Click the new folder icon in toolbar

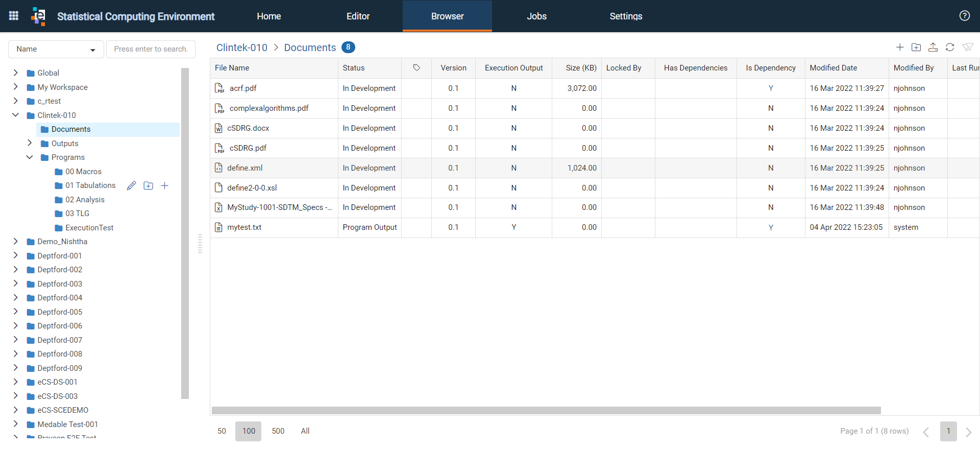click(x=916, y=48)
